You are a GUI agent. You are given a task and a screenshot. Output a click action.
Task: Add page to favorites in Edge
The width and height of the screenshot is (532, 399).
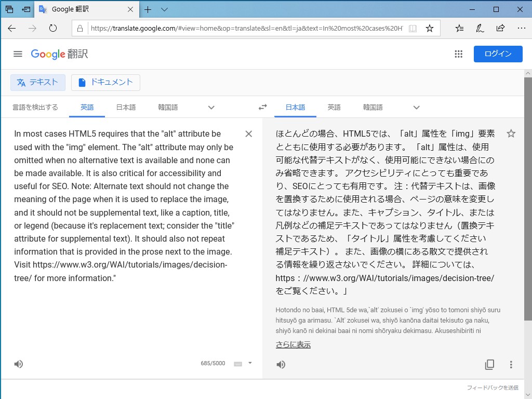coord(430,28)
